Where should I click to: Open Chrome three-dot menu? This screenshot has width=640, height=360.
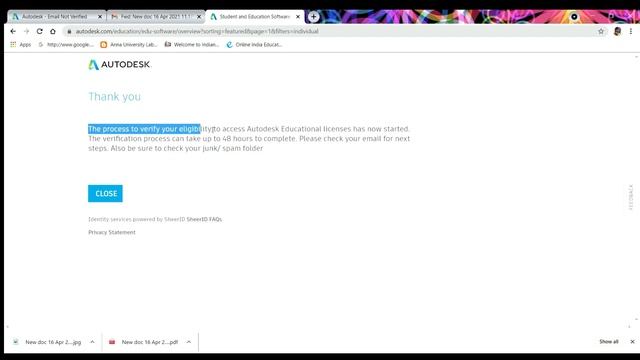click(631, 31)
